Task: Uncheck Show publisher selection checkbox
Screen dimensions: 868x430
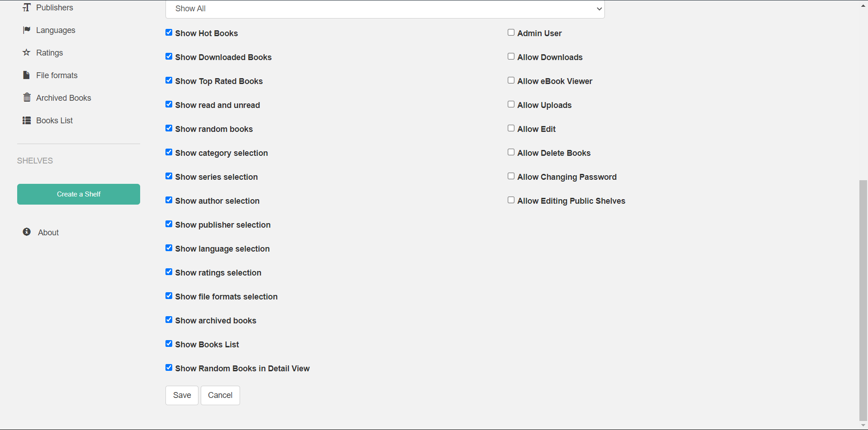Action: (x=169, y=224)
